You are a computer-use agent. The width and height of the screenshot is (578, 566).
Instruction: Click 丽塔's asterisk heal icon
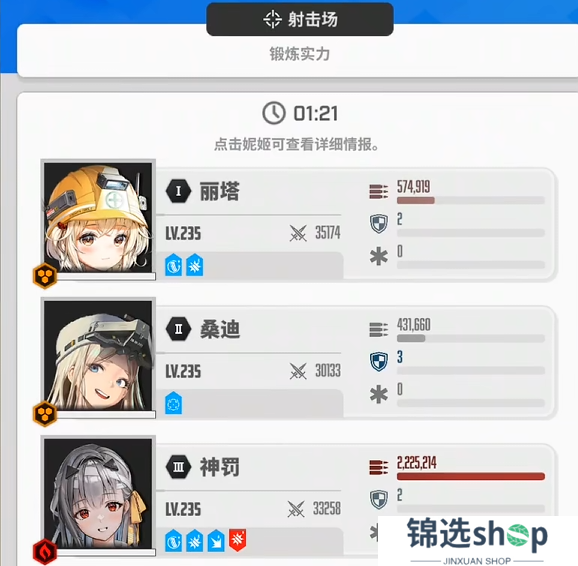coord(379,257)
